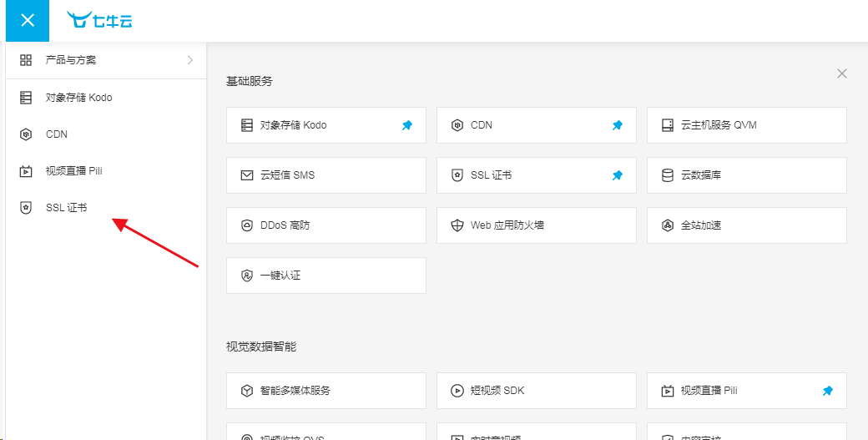This screenshot has height=440, width=868.
Task: Open the Web 应用防火墙 card
Action: 537,225
